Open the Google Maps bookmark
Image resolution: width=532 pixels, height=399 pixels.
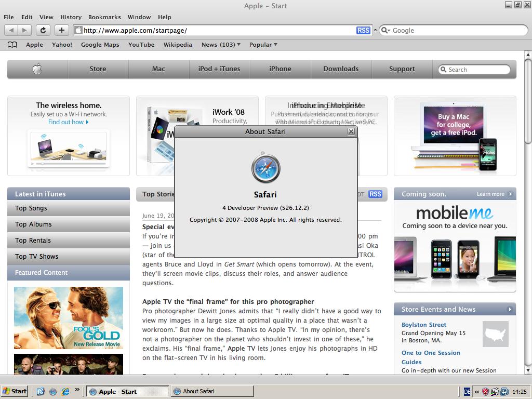(100, 45)
